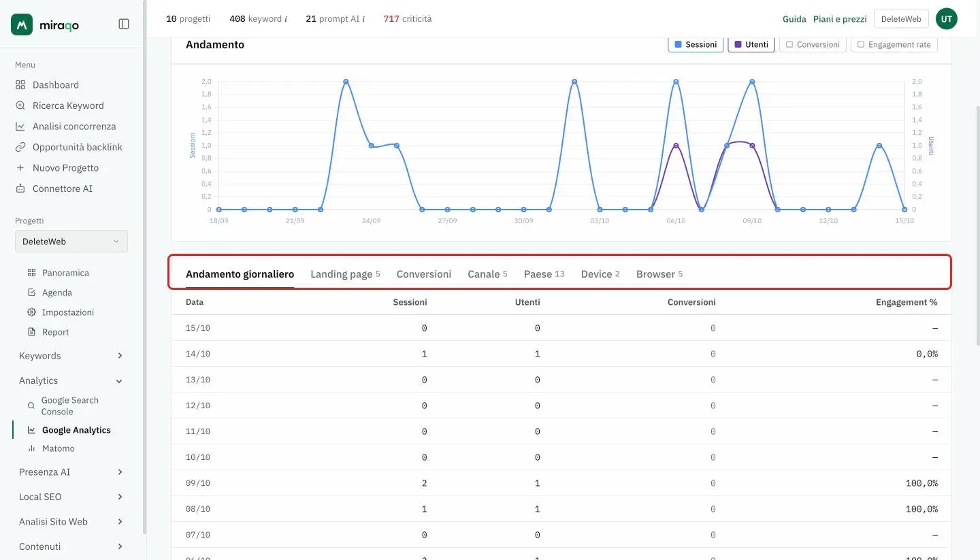The width and height of the screenshot is (980, 560).
Task: Switch to the Canale tab
Action: pos(487,274)
